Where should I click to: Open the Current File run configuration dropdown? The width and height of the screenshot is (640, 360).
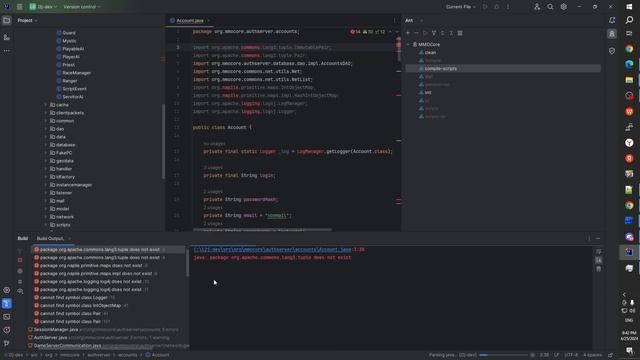(461, 7)
